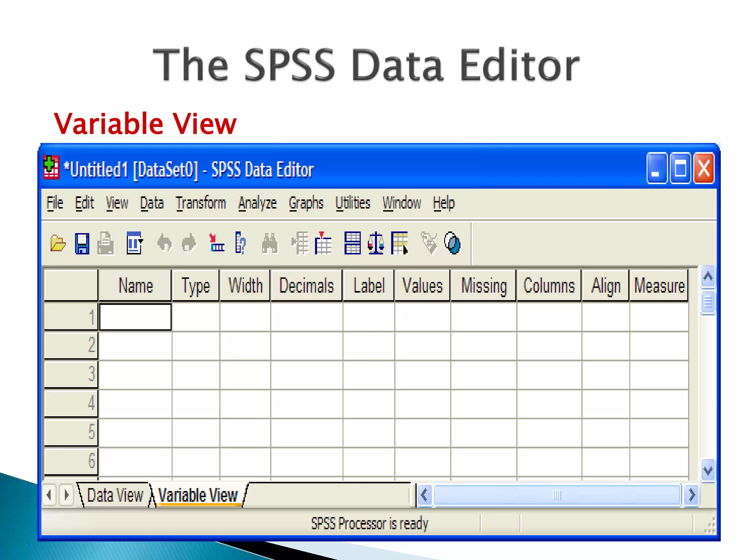
Task: Click the Select Cases icon
Action: pyautogui.click(x=399, y=243)
